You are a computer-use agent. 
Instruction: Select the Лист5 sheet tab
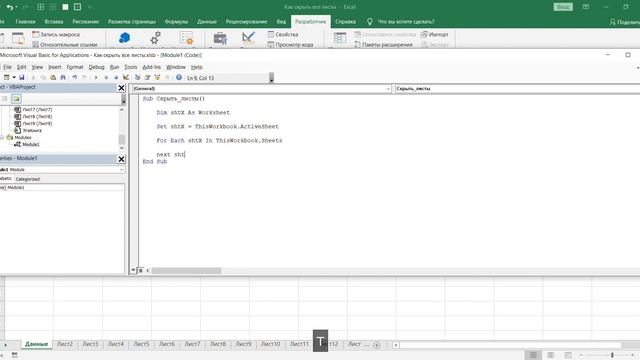(141, 344)
